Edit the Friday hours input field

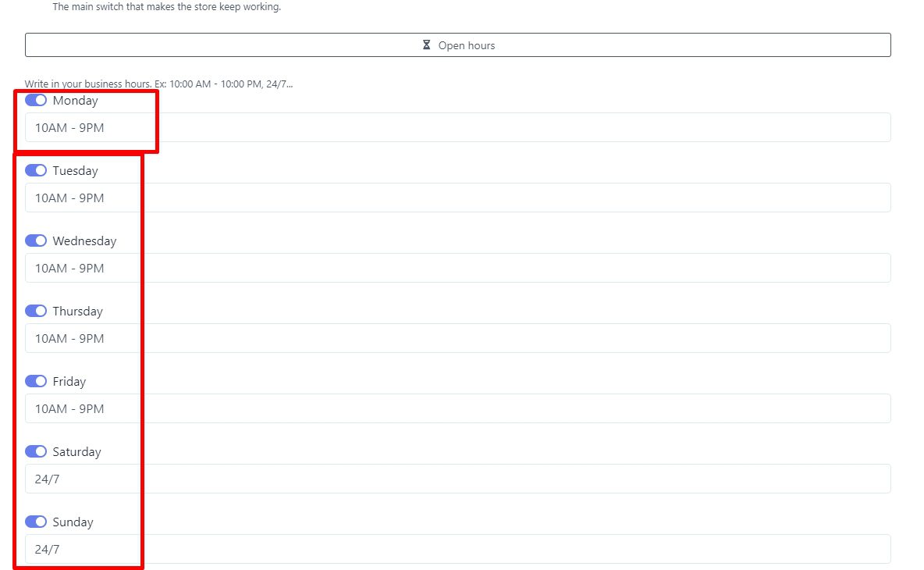coord(457,409)
